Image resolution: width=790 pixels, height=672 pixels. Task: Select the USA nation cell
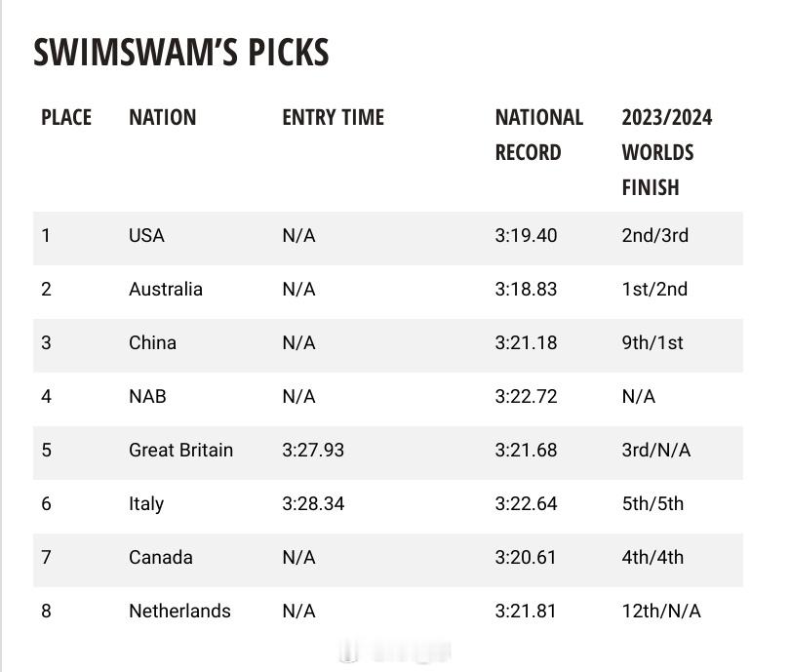(146, 236)
